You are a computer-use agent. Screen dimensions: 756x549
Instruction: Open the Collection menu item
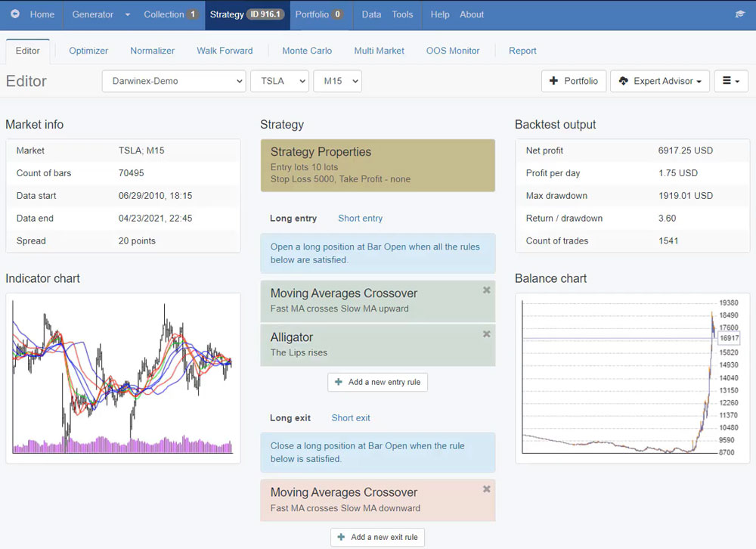point(170,14)
